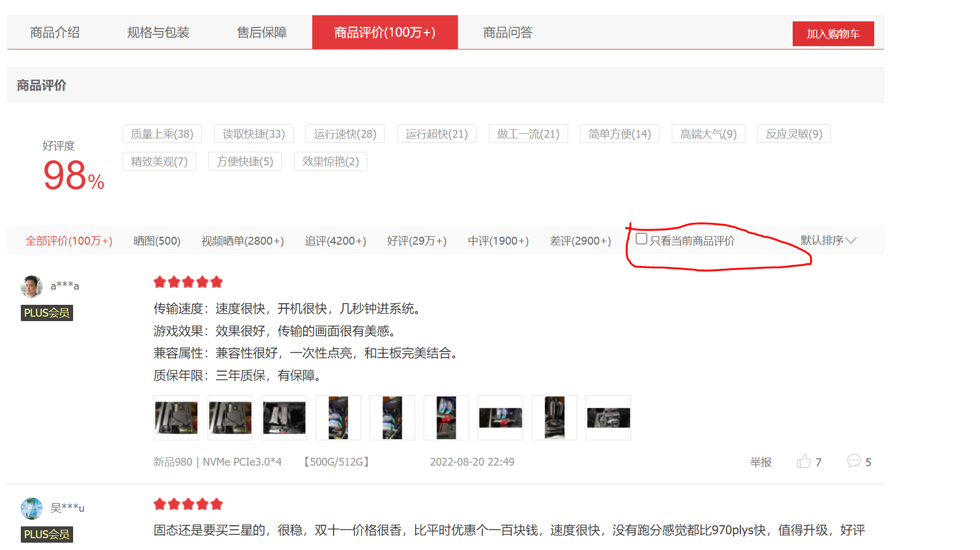This screenshot has width=980, height=550.
Task: Click product spec 新品980 | NVMe PCIe3.0*4
Action: (217, 462)
